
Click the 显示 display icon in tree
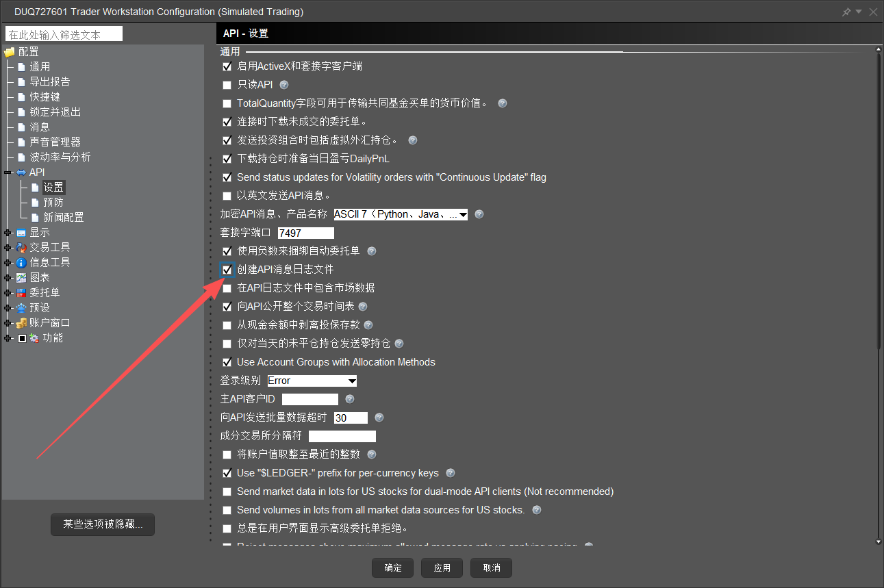point(21,233)
